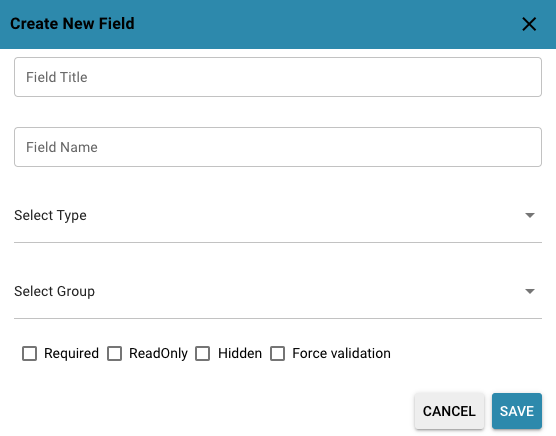Close the Create New Field dialog
This screenshot has height=436, width=556.
(529, 24)
